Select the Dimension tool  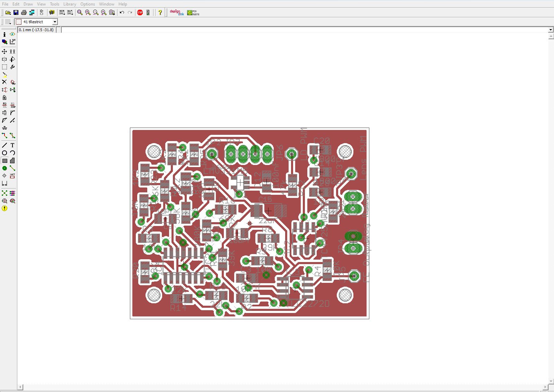(x=5, y=183)
